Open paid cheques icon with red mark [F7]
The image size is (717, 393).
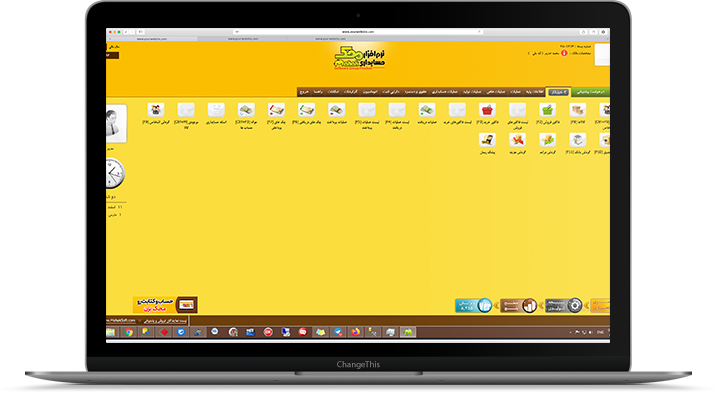click(x=276, y=110)
